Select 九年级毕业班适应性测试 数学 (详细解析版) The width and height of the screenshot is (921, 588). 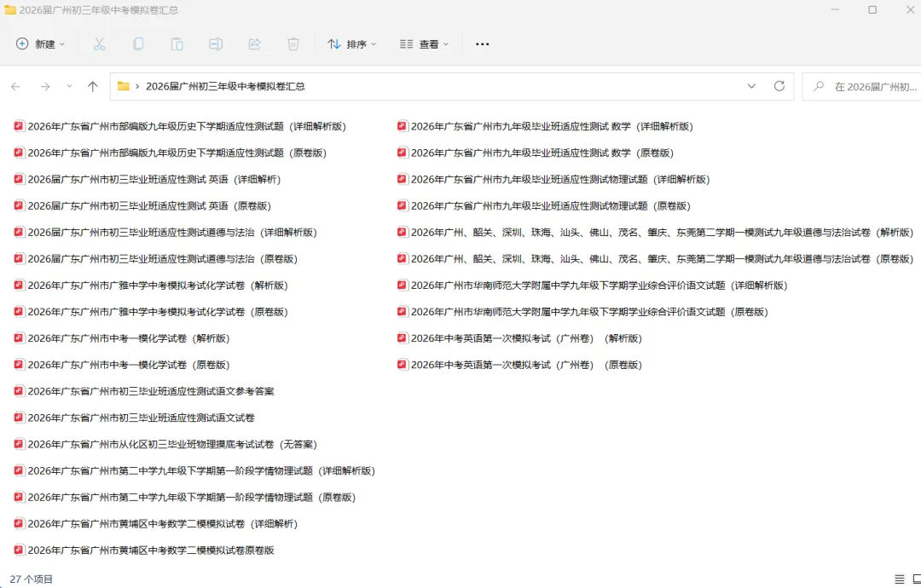pos(546,126)
